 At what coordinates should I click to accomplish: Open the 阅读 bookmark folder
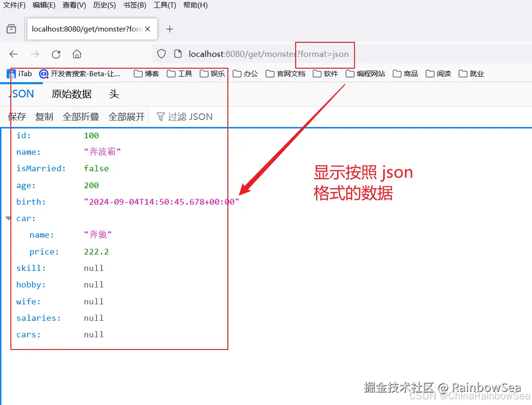(438, 73)
